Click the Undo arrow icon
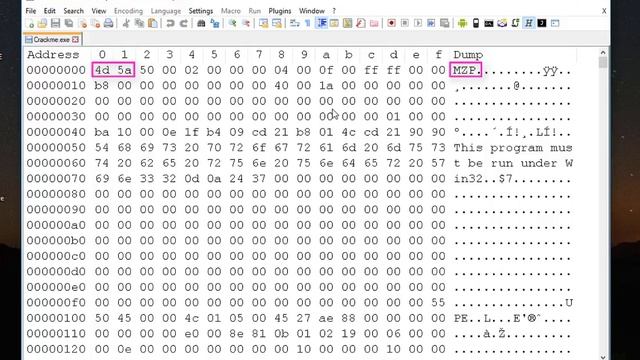640x360 pixels. [171, 24]
